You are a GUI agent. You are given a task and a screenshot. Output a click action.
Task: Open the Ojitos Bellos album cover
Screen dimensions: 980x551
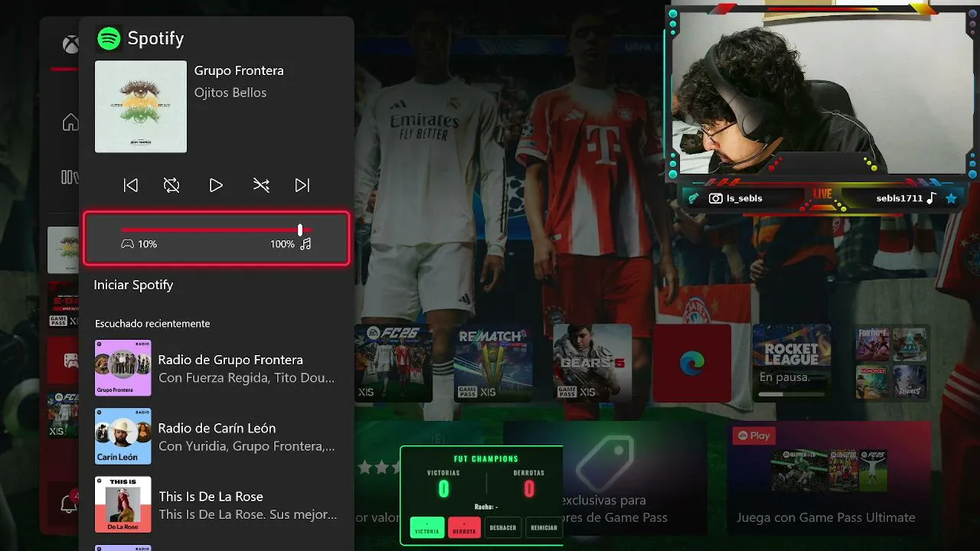(x=141, y=106)
